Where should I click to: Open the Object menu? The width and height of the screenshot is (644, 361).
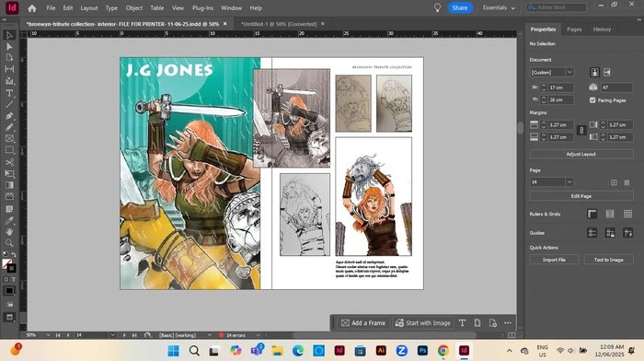(x=134, y=7)
